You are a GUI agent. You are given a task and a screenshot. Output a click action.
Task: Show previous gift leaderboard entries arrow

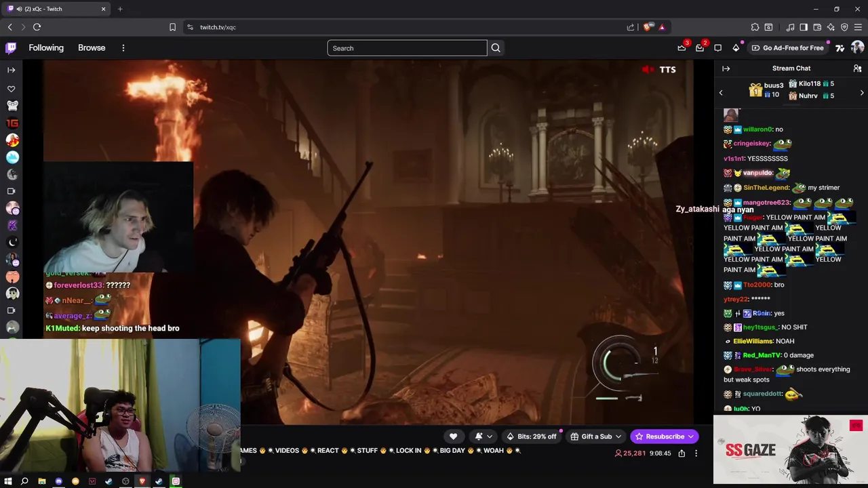pyautogui.click(x=721, y=92)
